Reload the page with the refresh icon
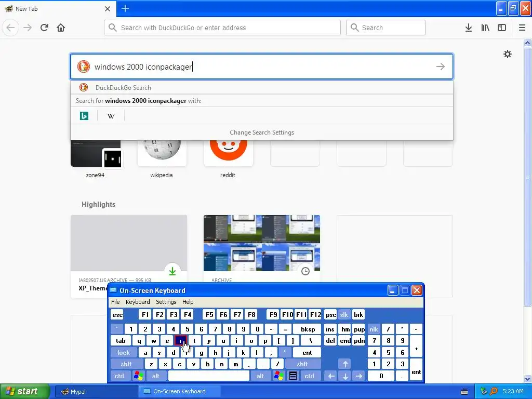This screenshot has width=532, height=399. click(x=44, y=28)
